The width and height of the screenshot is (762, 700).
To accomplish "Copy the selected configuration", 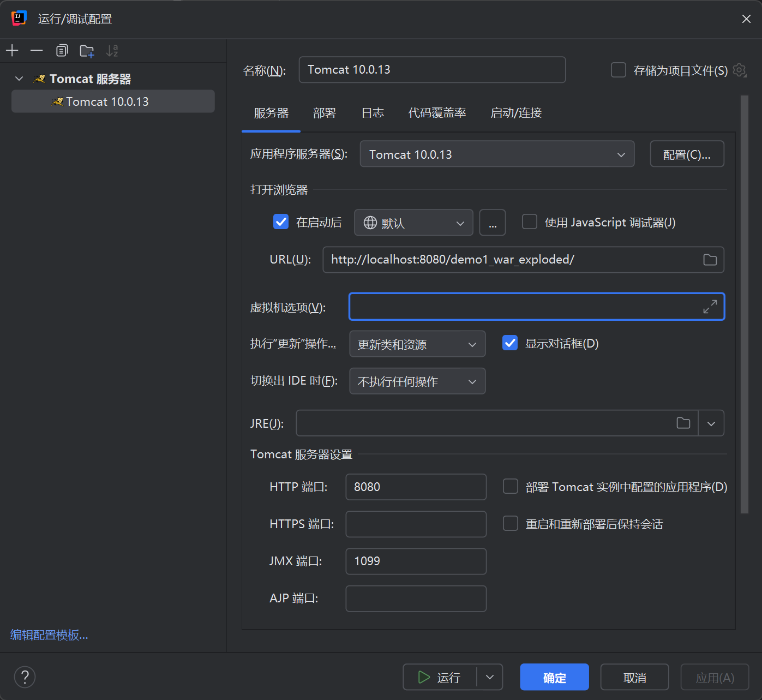I will click(62, 51).
